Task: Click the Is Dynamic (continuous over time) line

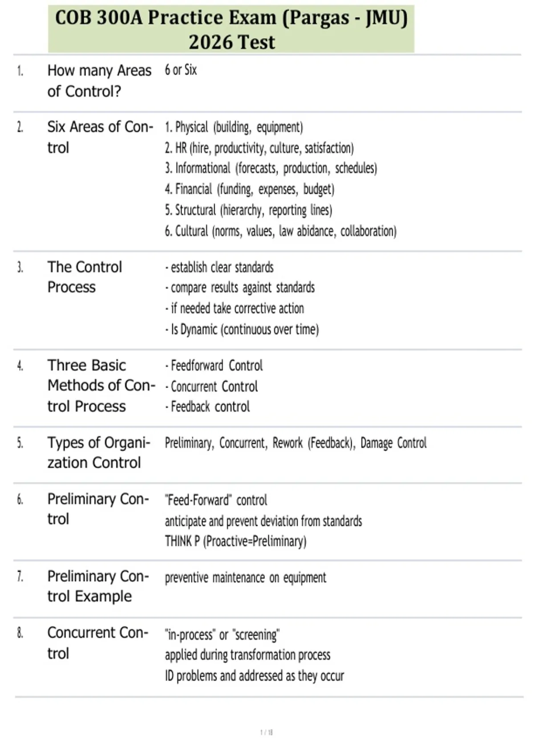Action: 242,330
